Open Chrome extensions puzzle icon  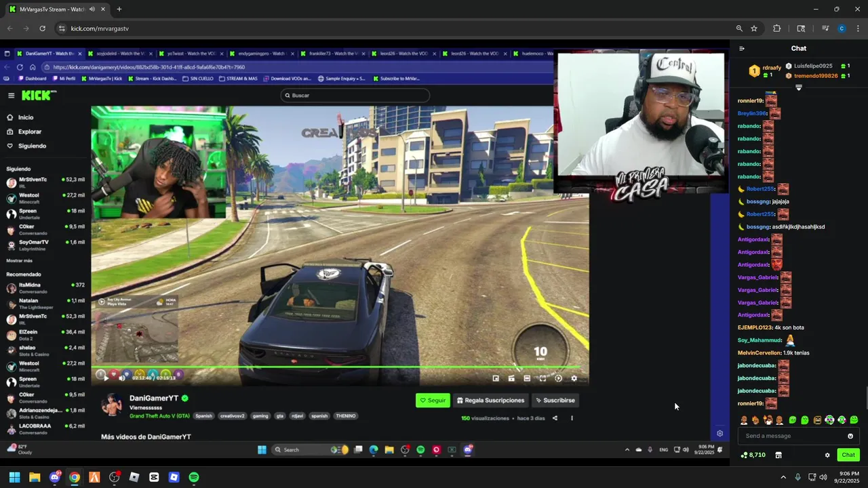(x=777, y=28)
